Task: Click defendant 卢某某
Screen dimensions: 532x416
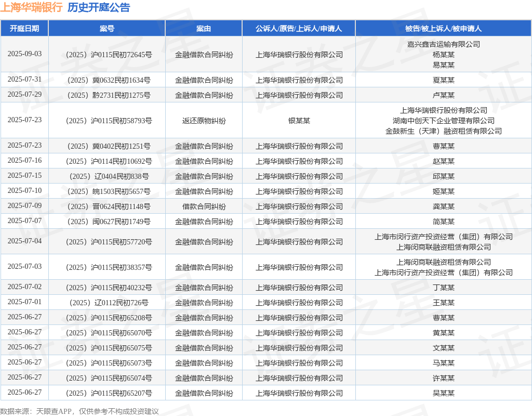Action: (444, 95)
